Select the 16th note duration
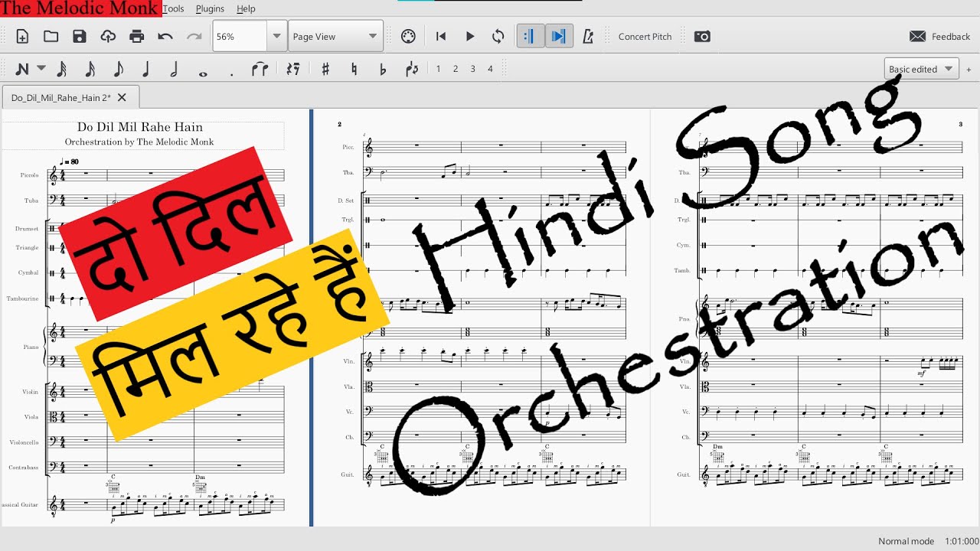This screenshot has width=980, height=551. (x=90, y=69)
